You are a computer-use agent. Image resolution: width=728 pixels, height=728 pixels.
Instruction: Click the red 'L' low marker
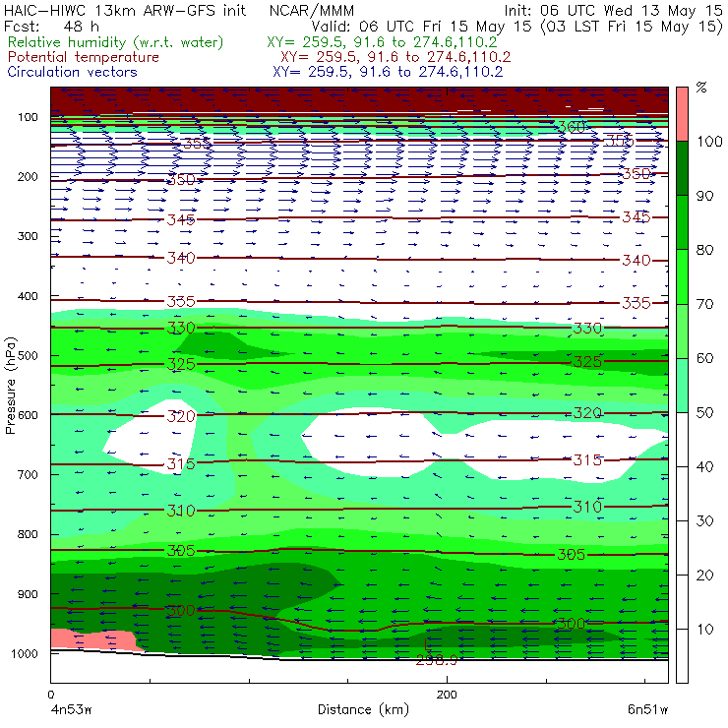[428, 644]
